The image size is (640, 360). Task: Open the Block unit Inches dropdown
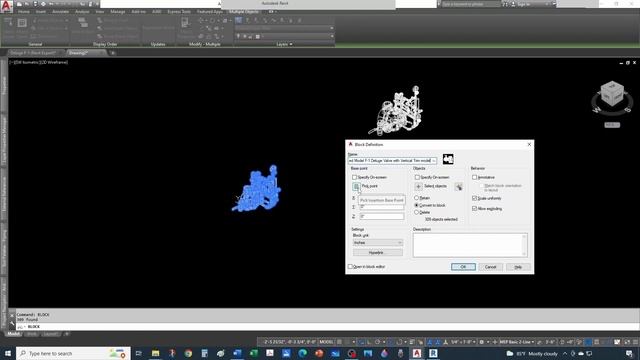point(378,242)
